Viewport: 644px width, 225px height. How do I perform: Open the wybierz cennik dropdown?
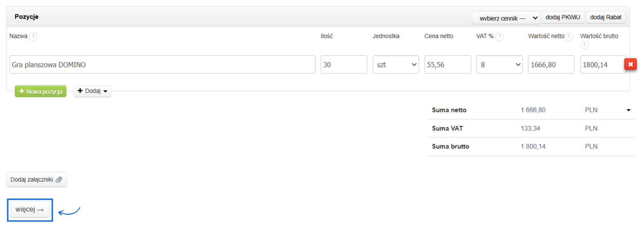(x=505, y=18)
